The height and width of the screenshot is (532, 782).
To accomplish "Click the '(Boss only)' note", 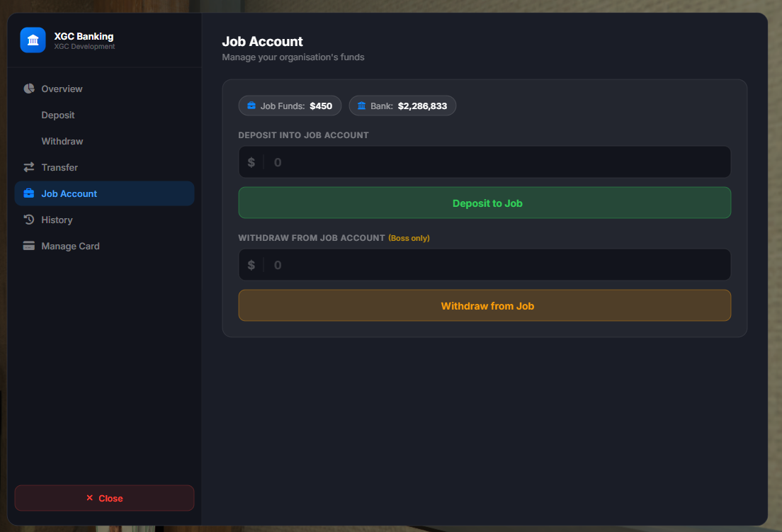I will click(x=409, y=238).
